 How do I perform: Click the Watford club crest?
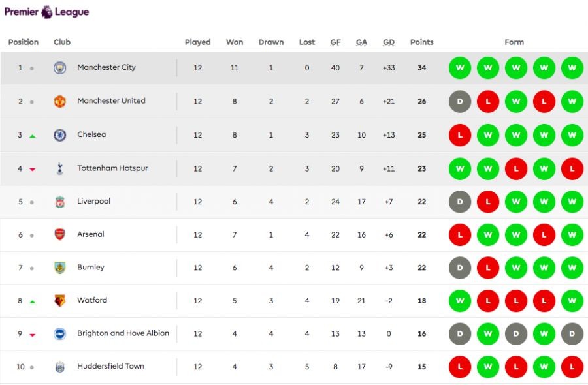click(x=60, y=301)
